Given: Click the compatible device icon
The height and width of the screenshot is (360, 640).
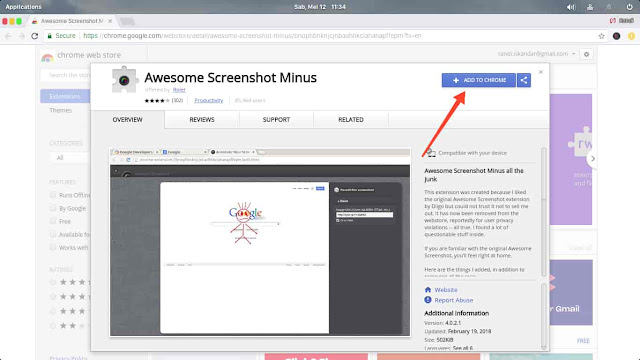Looking at the screenshot, I should [x=431, y=153].
